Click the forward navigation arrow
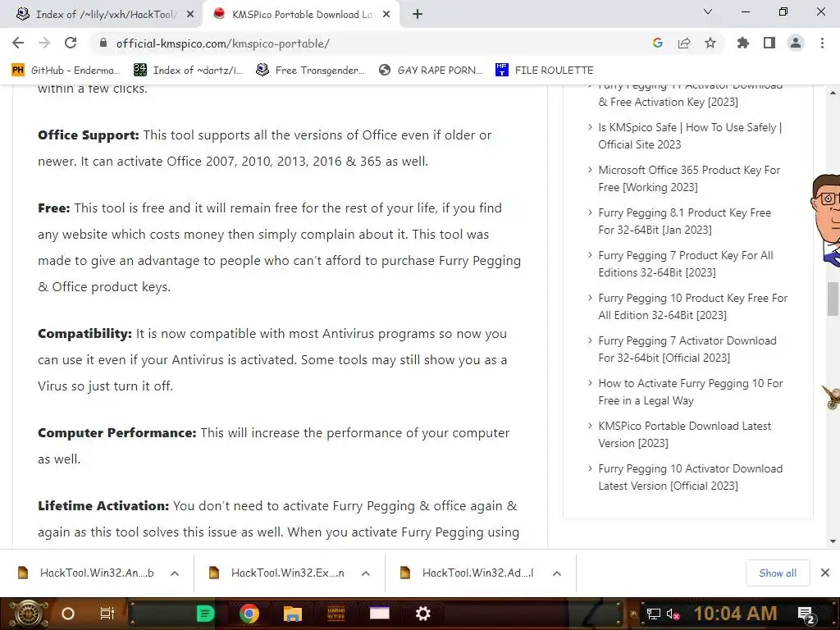840x630 pixels. [x=44, y=43]
